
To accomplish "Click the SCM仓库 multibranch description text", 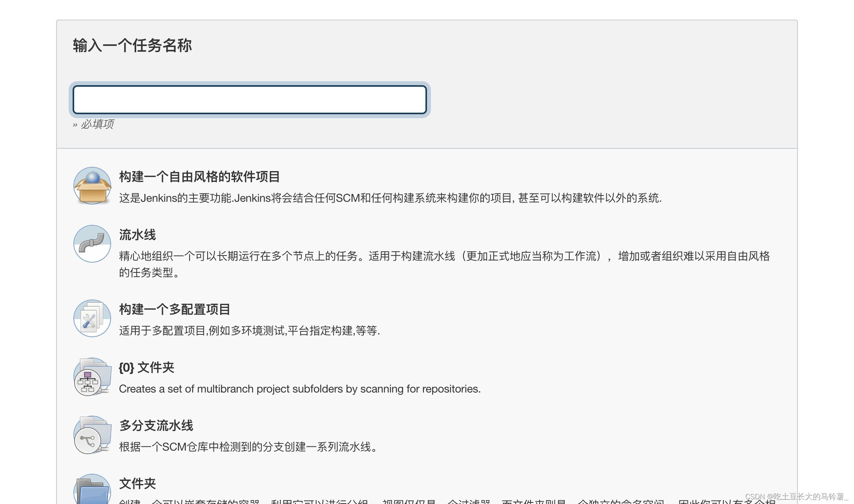I will pyautogui.click(x=248, y=447).
